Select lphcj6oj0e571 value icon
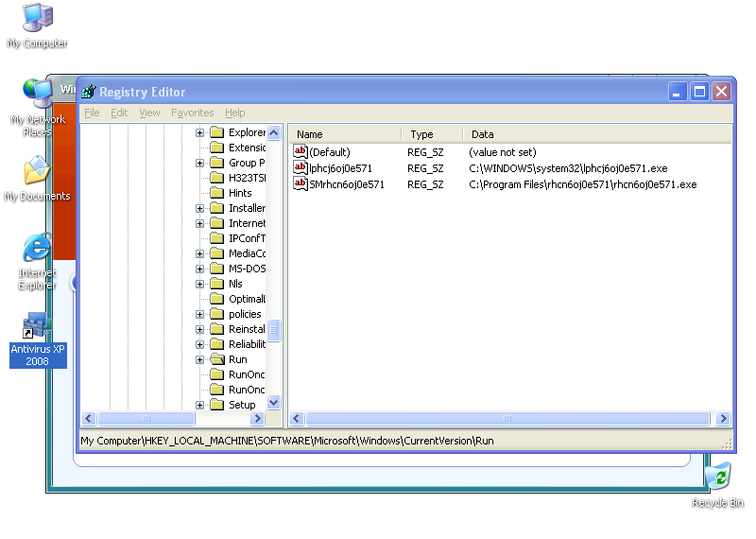Screen dimensions: 756x539 click(x=301, y=168)
